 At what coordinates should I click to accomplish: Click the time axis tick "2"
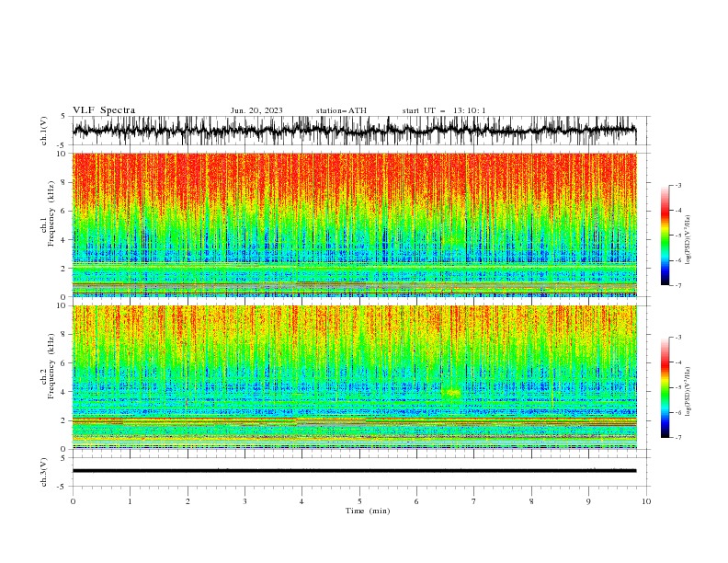click(188, 501)
